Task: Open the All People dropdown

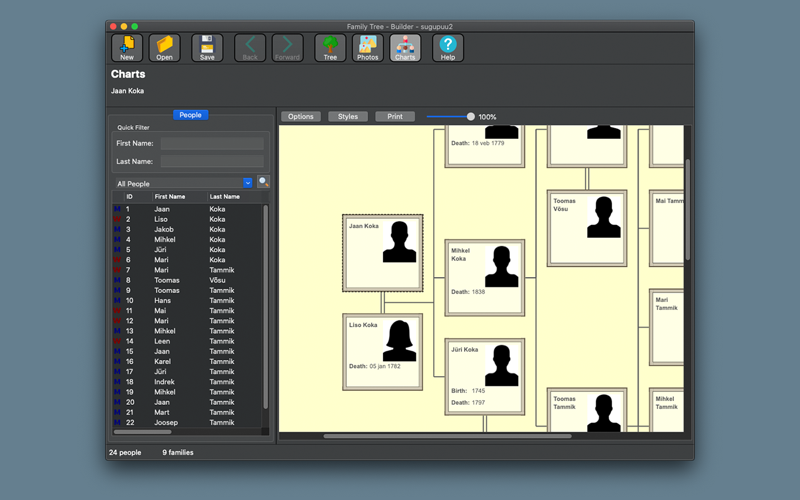Action: (183, 183)
